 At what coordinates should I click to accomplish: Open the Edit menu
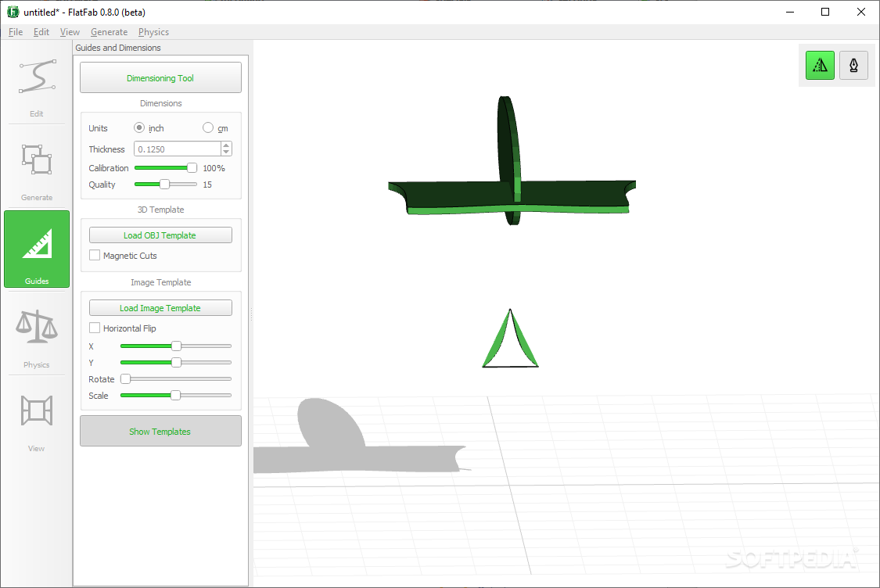coord(41,32)
